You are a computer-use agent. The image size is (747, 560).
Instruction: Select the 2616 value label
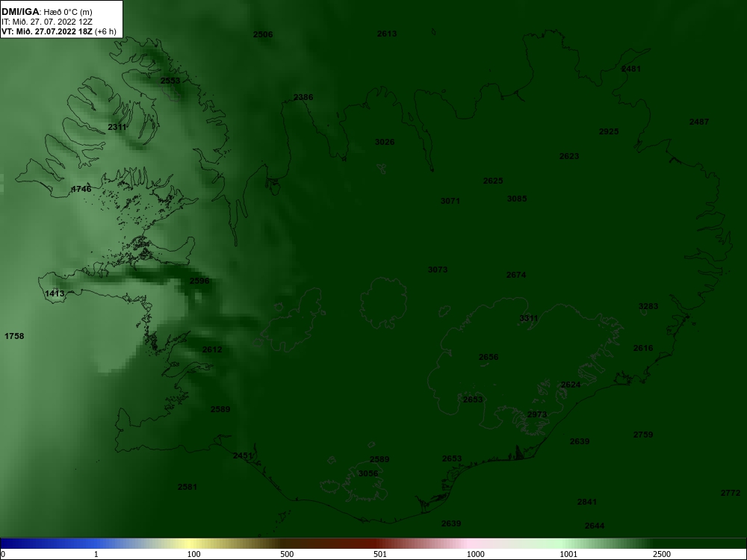point(643,348)
